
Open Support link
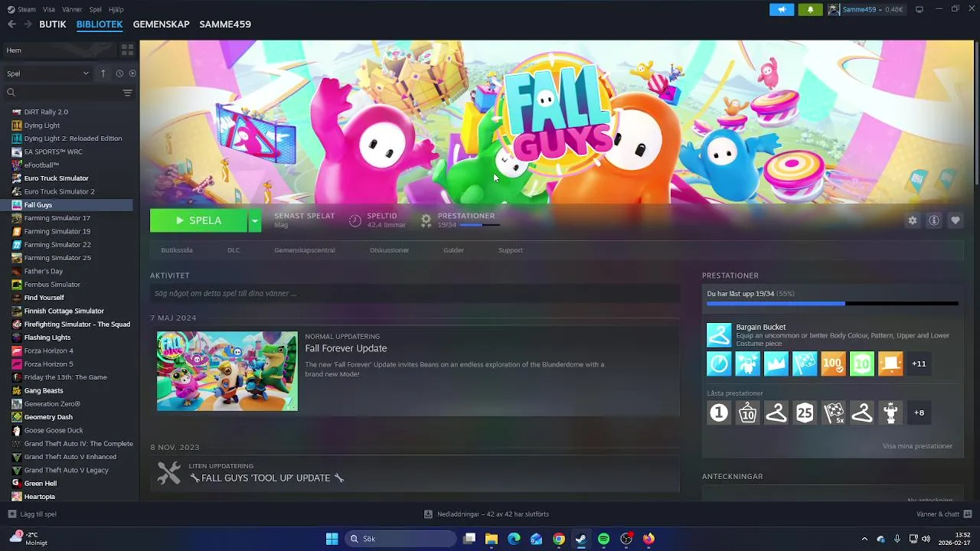click(x=511, y=250)
